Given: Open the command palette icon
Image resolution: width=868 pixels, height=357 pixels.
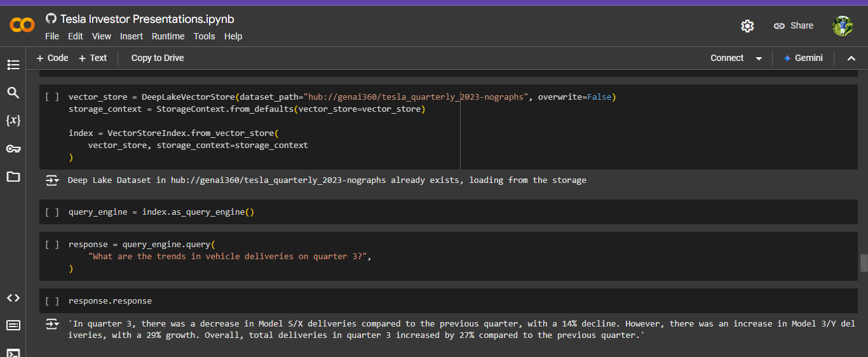Looking at the screenshot, I should [13, 325].
